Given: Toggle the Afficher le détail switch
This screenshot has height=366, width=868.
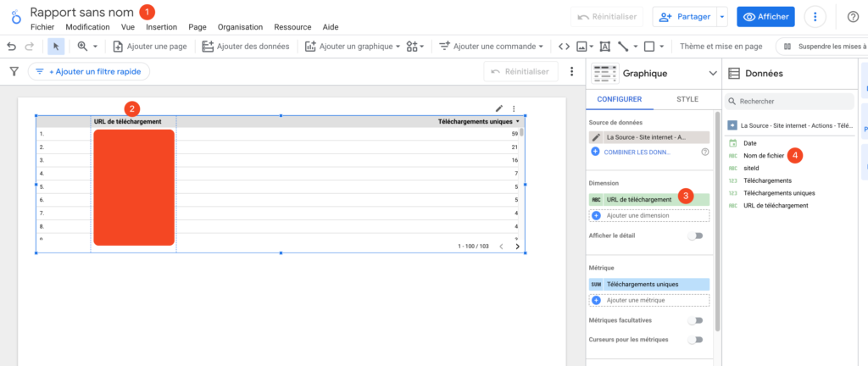Looking at the screenshot, I should click(x=695, y=236).
